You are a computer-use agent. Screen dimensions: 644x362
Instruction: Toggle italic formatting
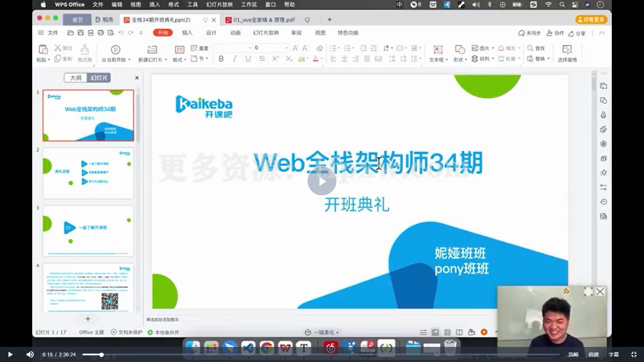point(234,59)
